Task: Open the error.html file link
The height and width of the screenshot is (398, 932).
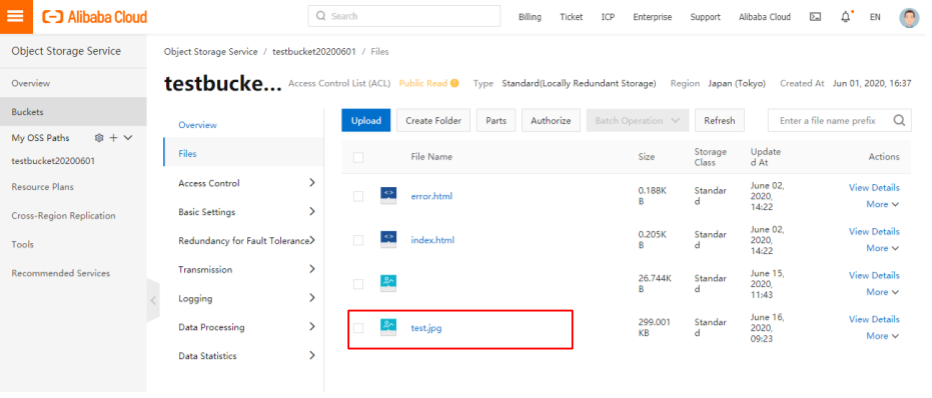Action: pyautogui.click(x=432, y=196)
